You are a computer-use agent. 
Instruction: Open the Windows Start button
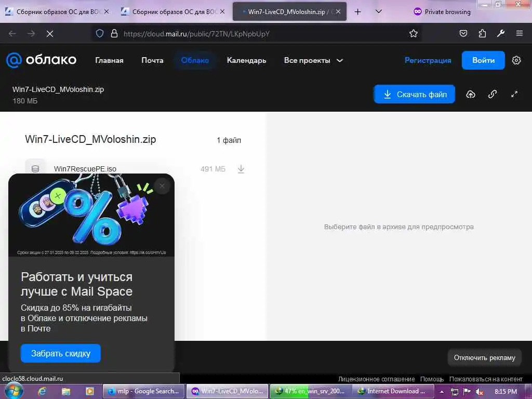click(x=14, y=391)
